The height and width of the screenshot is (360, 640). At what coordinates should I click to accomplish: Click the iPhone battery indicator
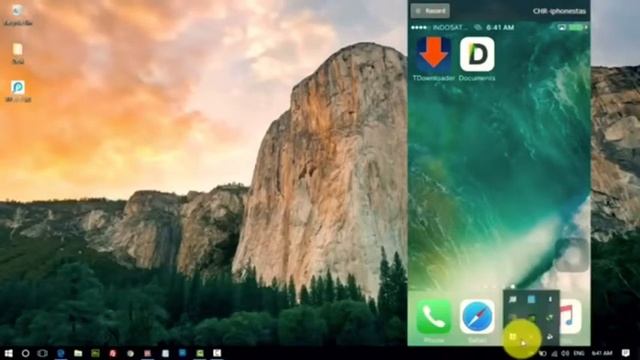click(576, 27)
